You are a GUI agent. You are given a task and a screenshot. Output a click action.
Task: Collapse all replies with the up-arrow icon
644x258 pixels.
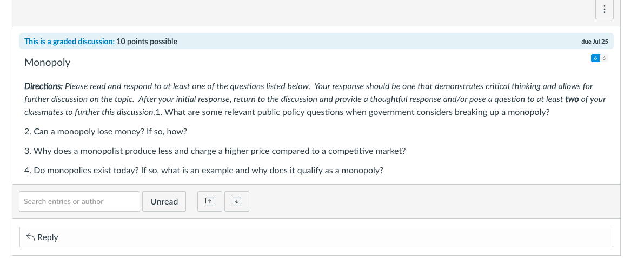[x=210, y=201]
